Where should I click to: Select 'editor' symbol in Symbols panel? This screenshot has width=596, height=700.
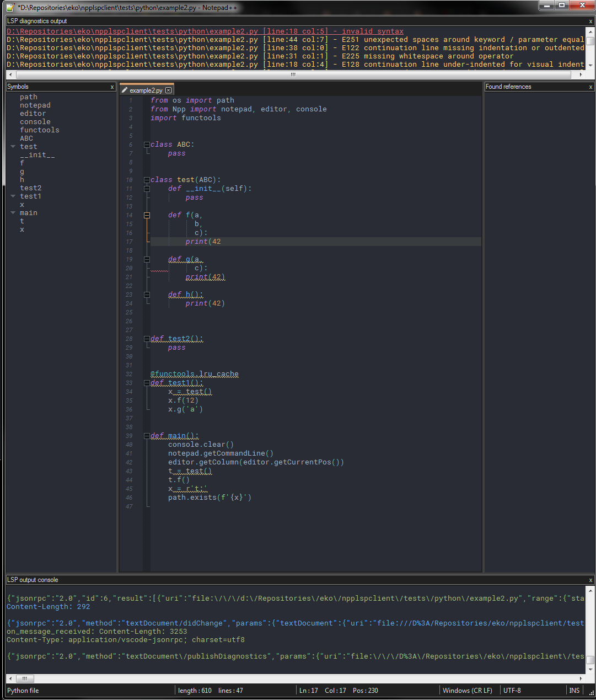33,114
